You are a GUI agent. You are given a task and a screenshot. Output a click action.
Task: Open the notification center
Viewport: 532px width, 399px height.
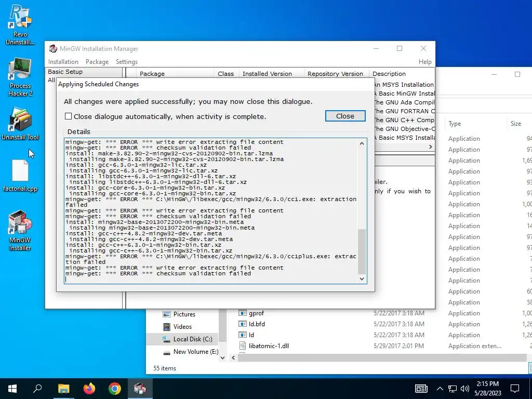(515, 389)
